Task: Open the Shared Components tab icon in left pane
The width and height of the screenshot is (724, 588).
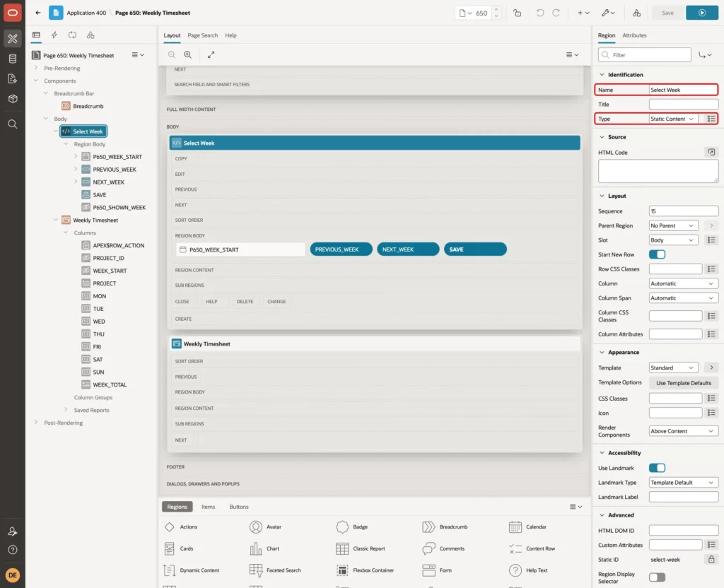Action: click(x=90, y=35)
